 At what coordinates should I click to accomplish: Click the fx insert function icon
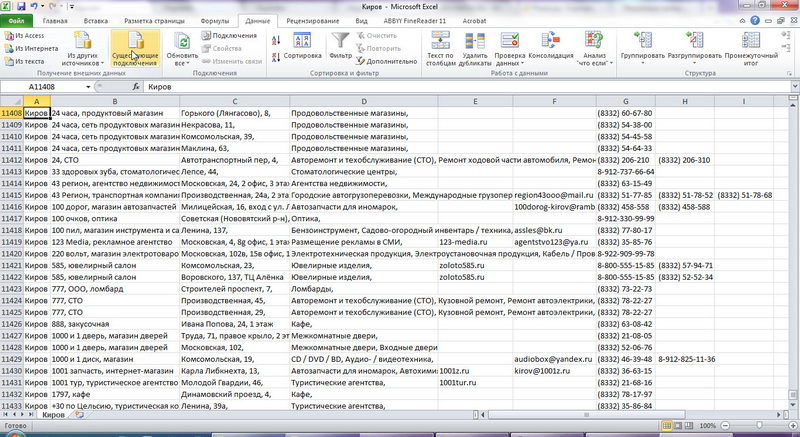coord(136,87)
